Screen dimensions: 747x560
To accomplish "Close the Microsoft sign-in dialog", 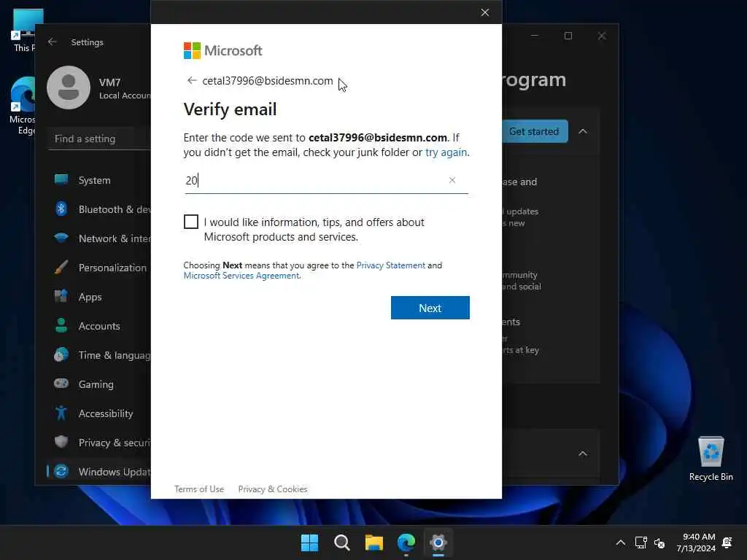I will coord(484,12).
